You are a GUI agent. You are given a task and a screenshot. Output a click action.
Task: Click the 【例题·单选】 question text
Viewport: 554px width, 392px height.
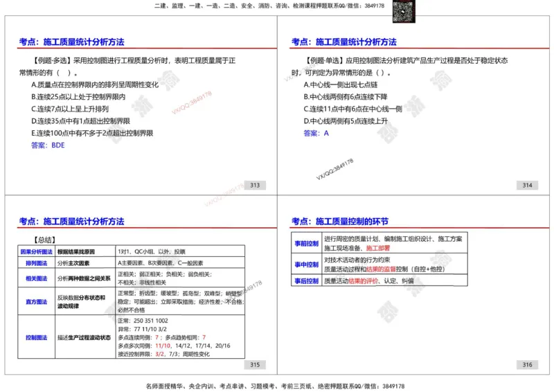click(400, 66)
